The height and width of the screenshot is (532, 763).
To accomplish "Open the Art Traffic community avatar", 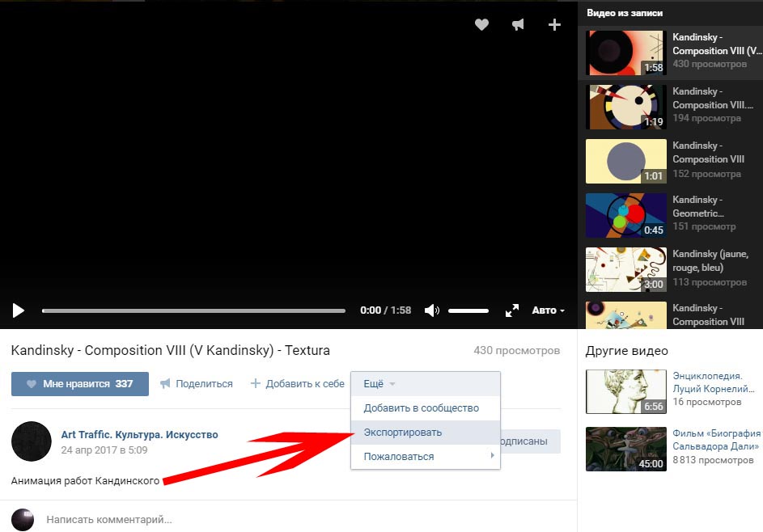I will pyautogui.click(x=31, y=441).
